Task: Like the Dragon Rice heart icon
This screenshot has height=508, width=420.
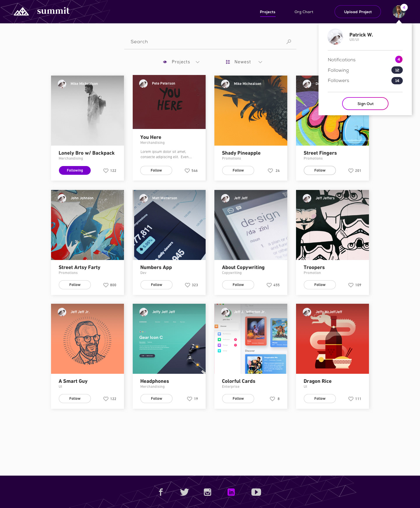Action: (x=351, y=399)
